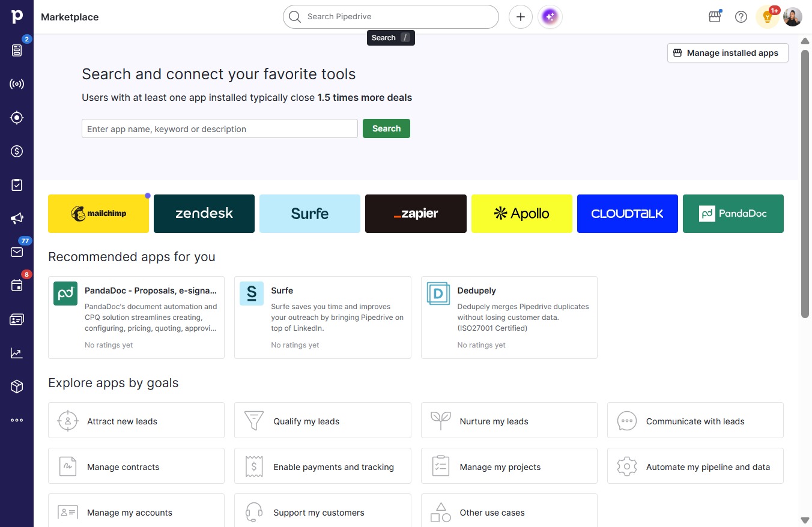Open the lightbulb sales assistant icon

[x=767, y=17]
